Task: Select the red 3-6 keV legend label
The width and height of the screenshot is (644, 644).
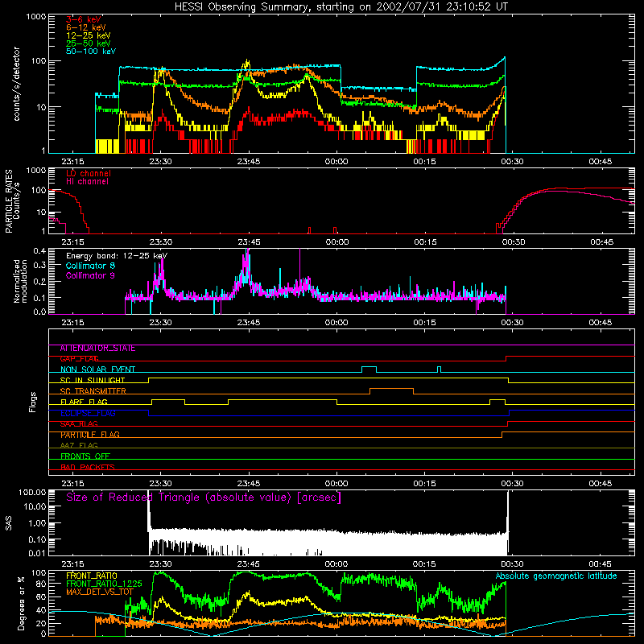Action: point(84,19)
